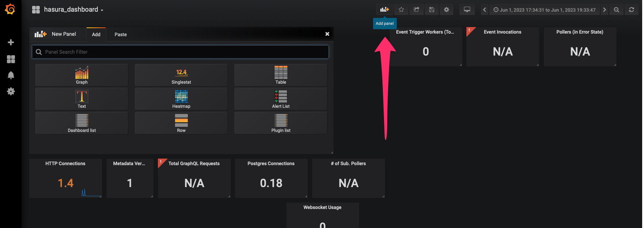This screenshot has height=228, width=644.
Task: Click the Metadata Ver value 1
Action: coord(129,183)
